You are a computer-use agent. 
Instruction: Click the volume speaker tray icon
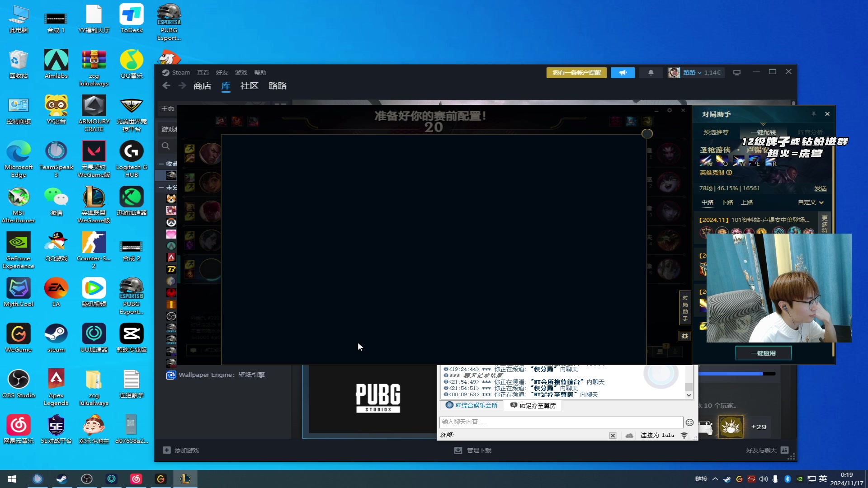pos(764,479)
